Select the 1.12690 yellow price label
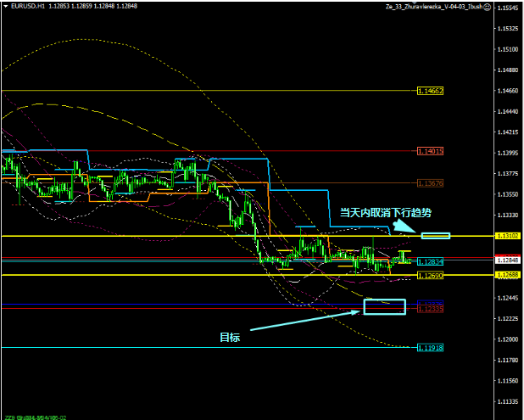 click(430, 277)
